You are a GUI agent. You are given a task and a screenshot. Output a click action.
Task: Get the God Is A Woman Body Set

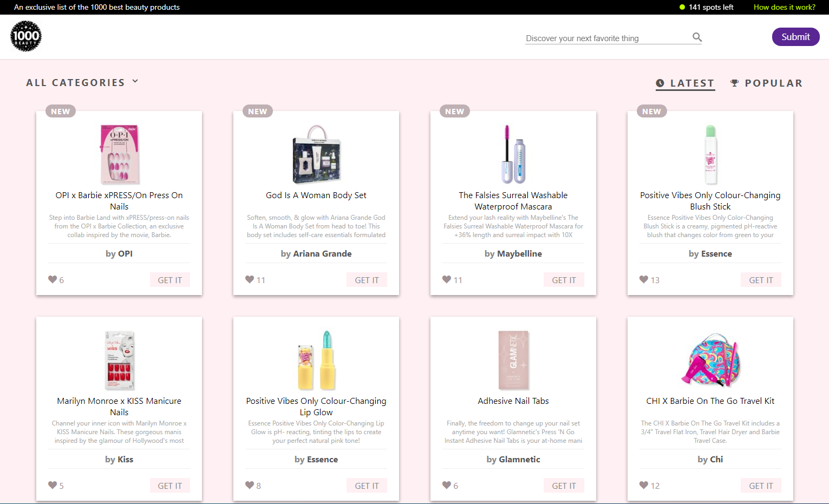(x=367, y=280)
